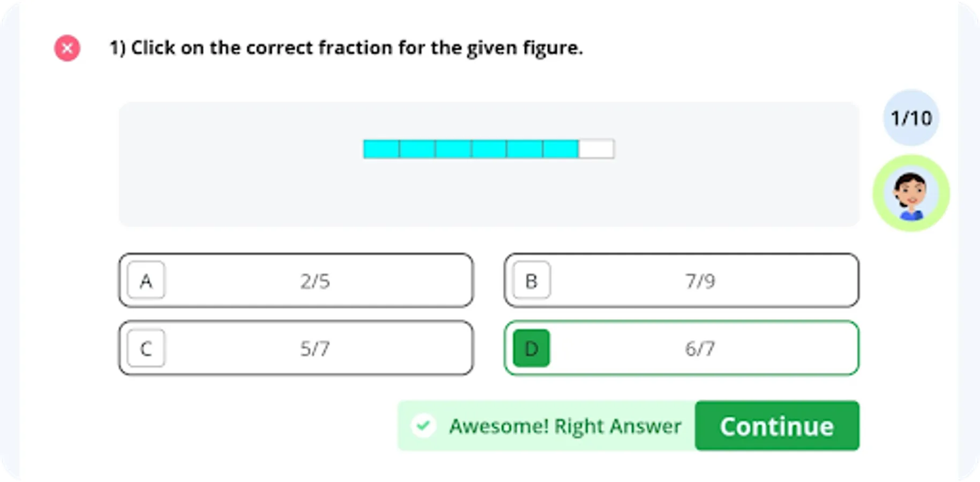Click the last cyan filled segment

[x=560, y=149]
